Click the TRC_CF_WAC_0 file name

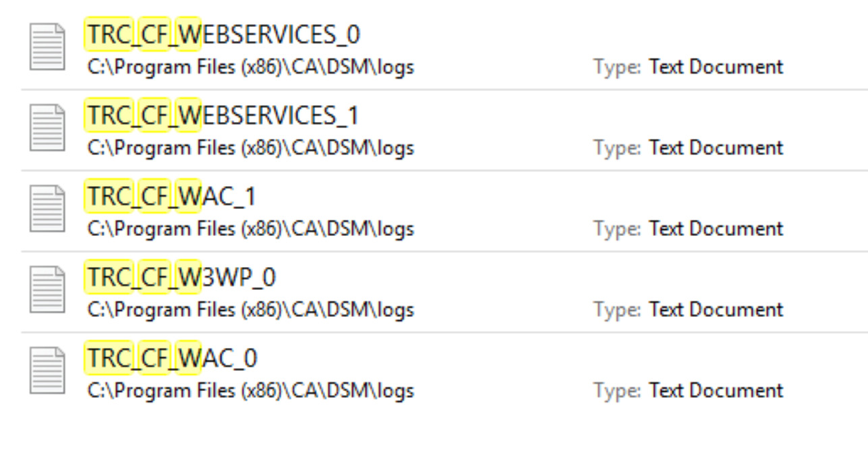[x=172, y=358]
